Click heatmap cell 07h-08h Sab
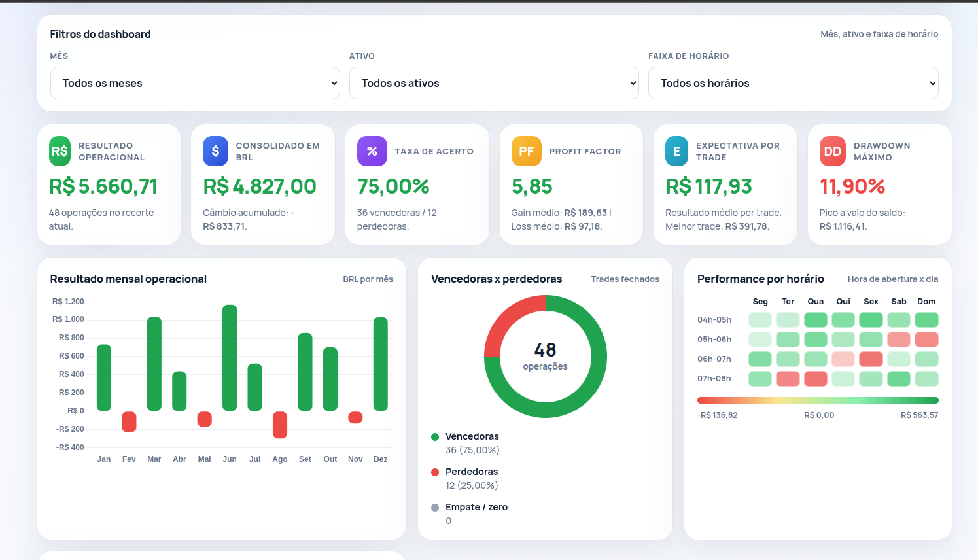The height and width of the screenshot is (560, 978). tap(899, 379)
